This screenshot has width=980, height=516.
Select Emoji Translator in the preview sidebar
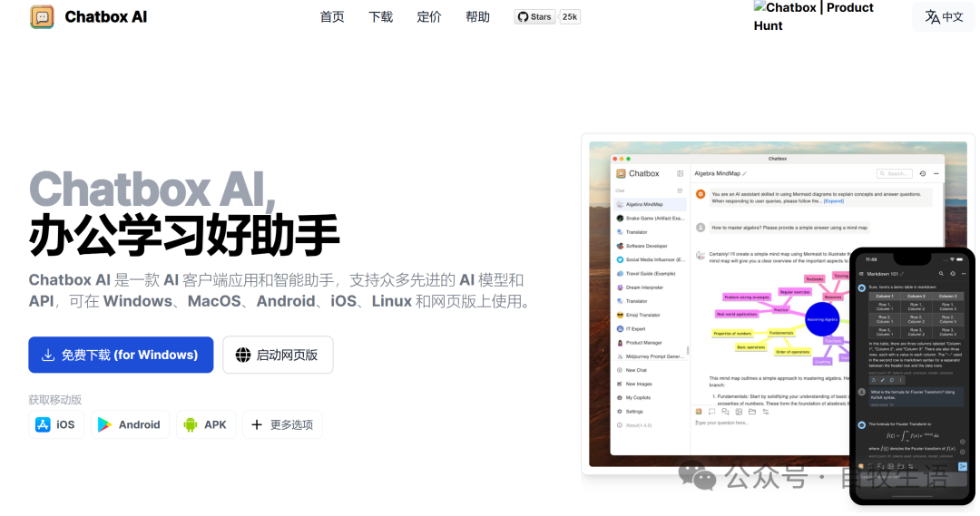pyautogui.click(x=650, y=315)
